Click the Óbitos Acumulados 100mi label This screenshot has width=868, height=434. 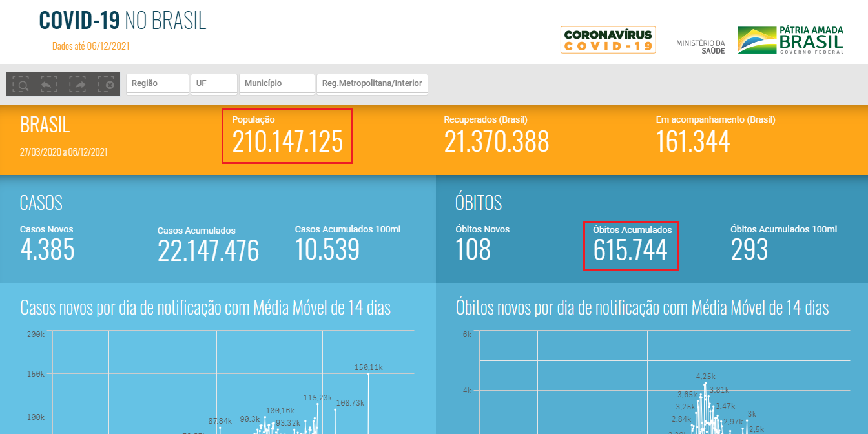click(x=784, y=229)
